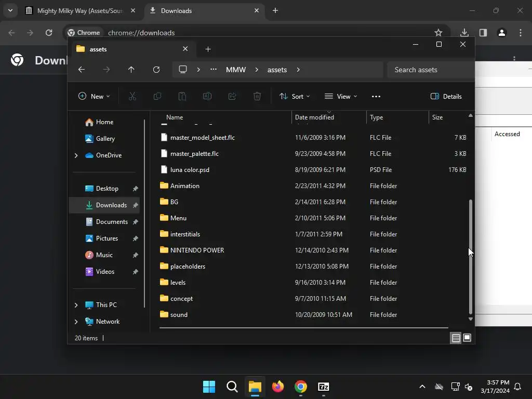Expand chevron after assets breadcrumb

[x=298, y=70]
